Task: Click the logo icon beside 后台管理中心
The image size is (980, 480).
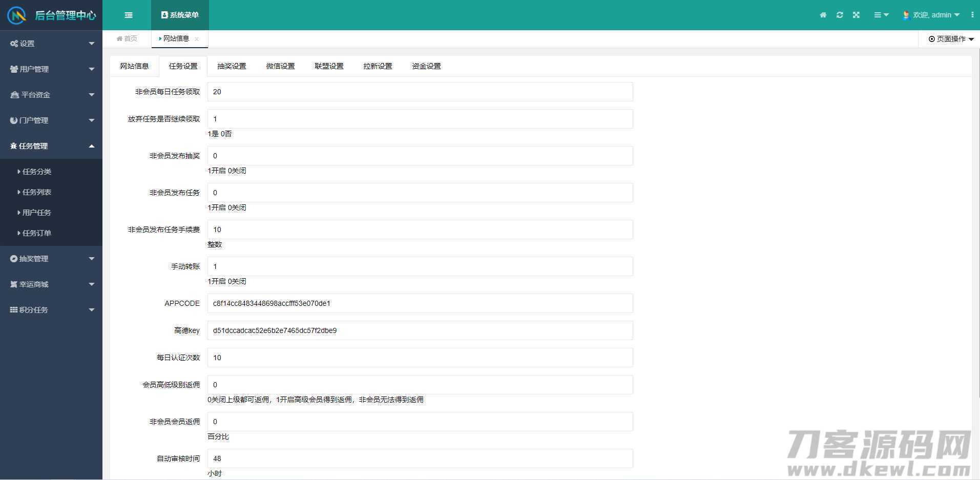Action: pos(16,15)
